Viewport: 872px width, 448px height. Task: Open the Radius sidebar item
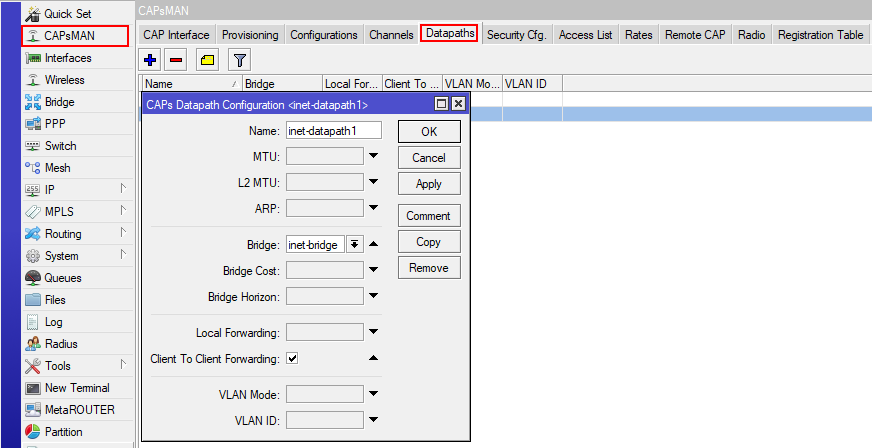coord(60,344)
